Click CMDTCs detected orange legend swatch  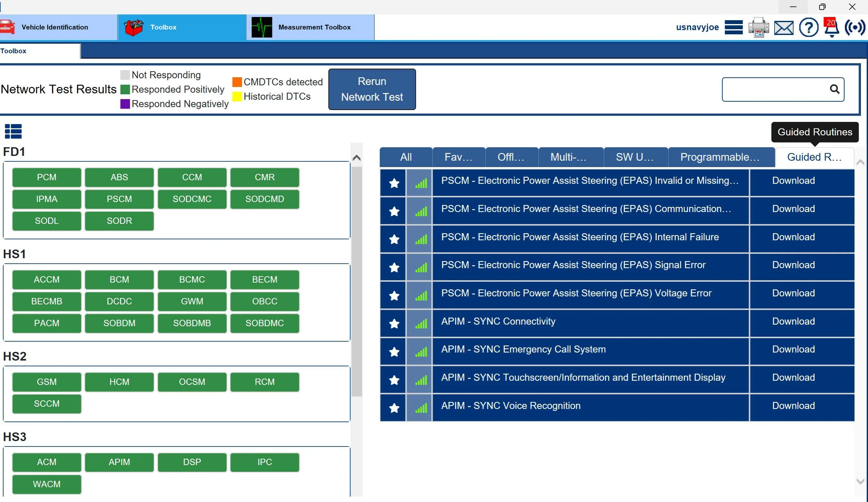click(237, 82)
